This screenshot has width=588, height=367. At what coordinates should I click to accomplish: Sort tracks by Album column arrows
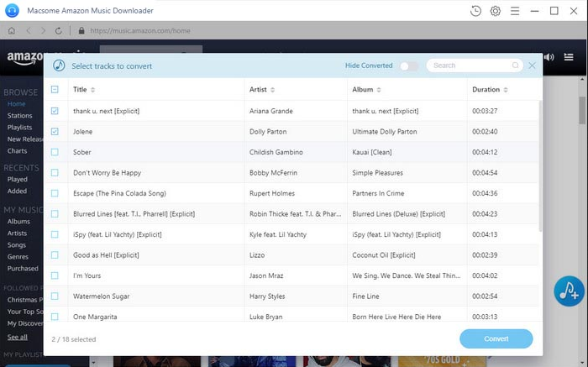[x=379, y=90]
